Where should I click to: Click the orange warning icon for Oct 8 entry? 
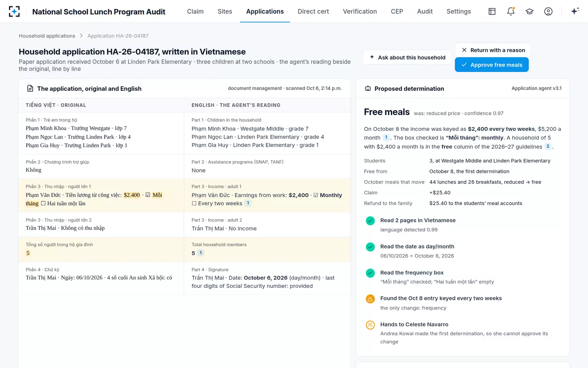pyautogui.click(x=370, y=299)
